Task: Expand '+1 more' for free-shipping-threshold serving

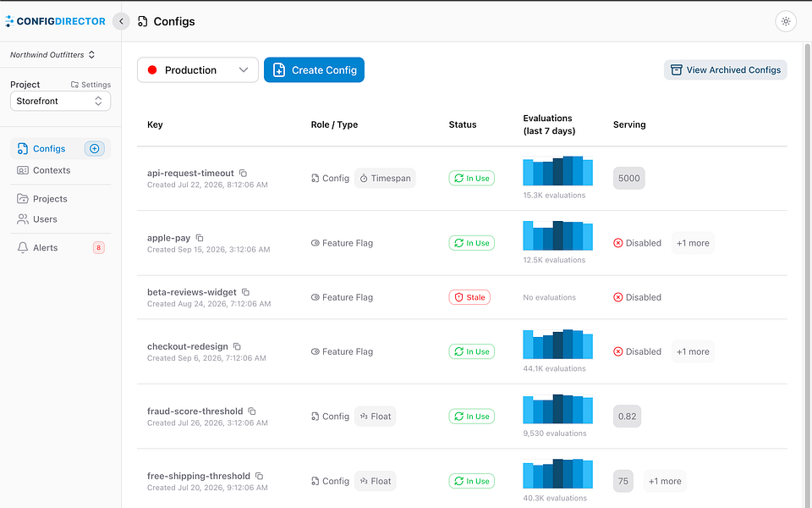Action: 665,481
